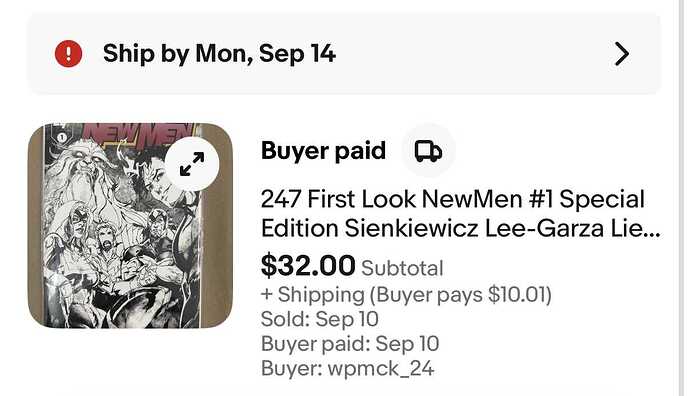Click the issue number 1 badge on the cover
Image resolution: width=689 pixels, height=396 pixels.
(62, 138)
